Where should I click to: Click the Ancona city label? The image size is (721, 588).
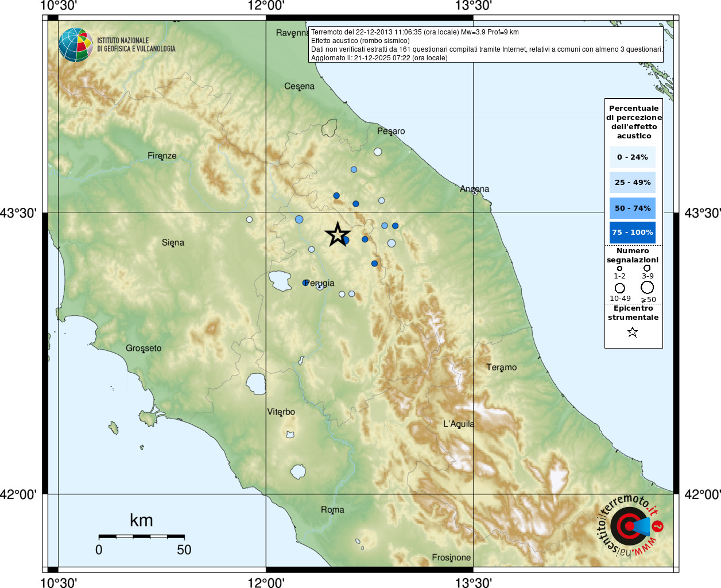coord(475,188)
